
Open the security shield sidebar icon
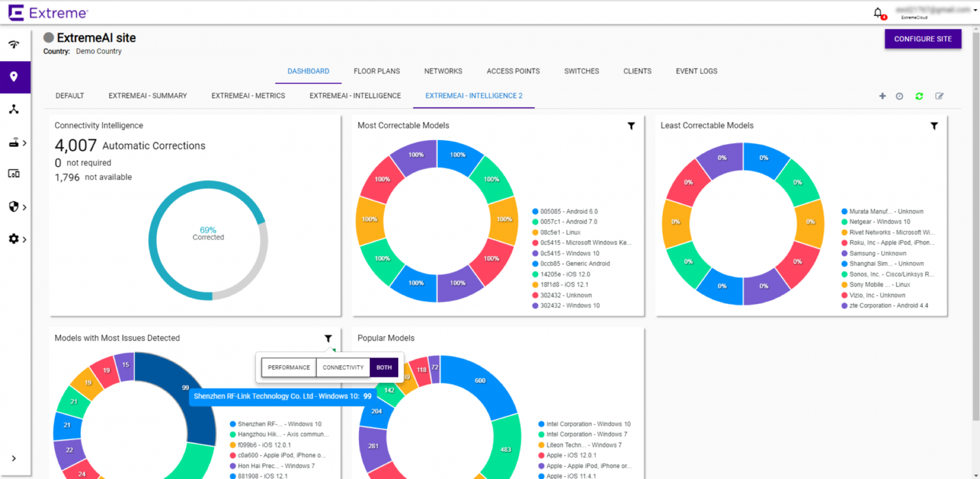(13, 206)
